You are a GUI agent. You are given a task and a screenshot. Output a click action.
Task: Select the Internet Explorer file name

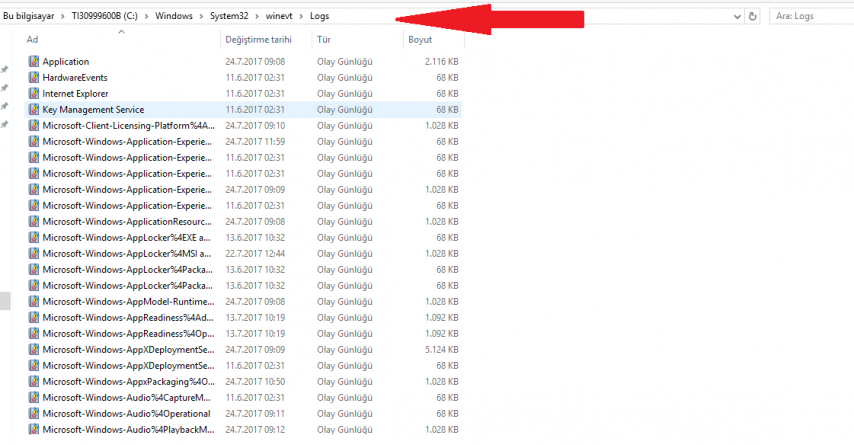pyautogui.click(x=76, y=94)
